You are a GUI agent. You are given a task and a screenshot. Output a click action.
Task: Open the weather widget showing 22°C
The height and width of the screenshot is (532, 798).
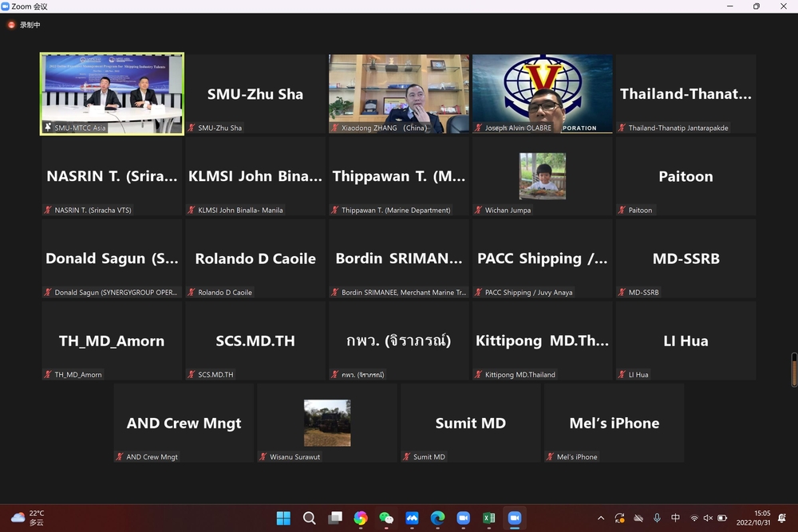[28, 518]
